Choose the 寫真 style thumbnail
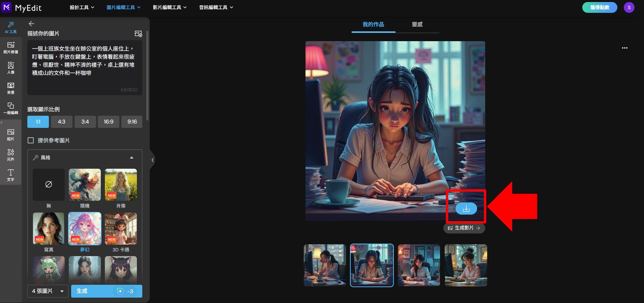 (49, 229)
